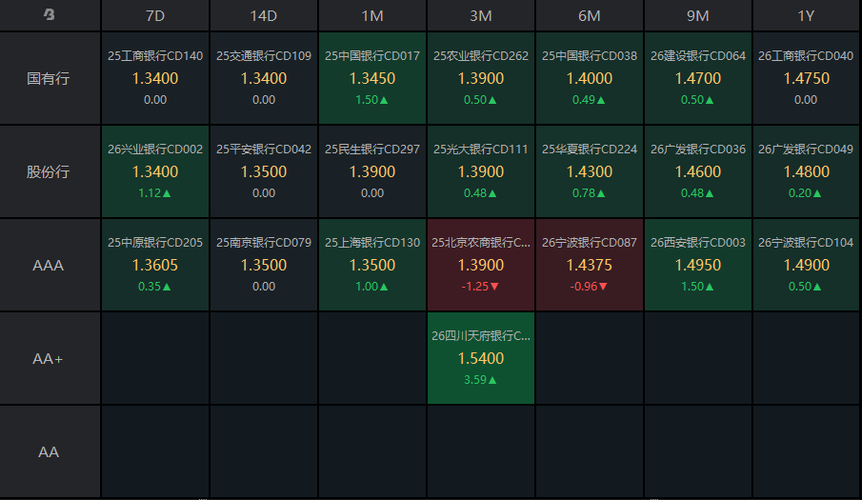862x500 pixels.
Task: Open the 25工商银行CD140 cell
Action: click(155, 78)
